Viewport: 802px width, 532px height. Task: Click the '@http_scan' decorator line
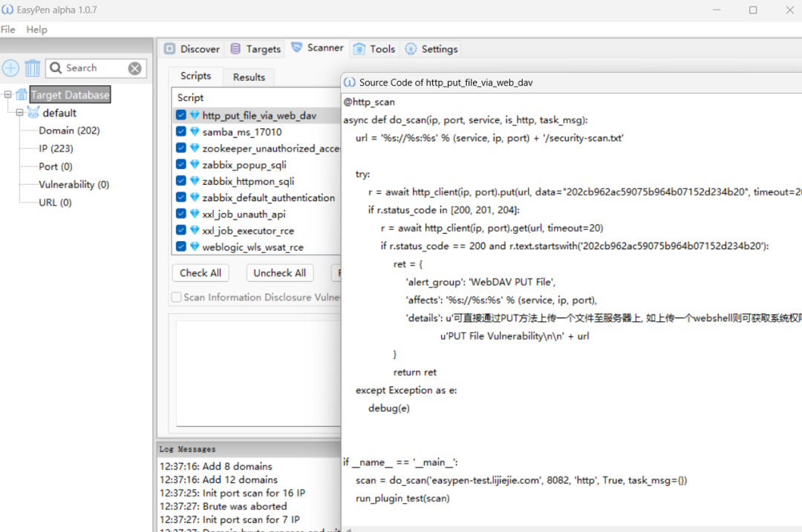click(x=369, y=102)
